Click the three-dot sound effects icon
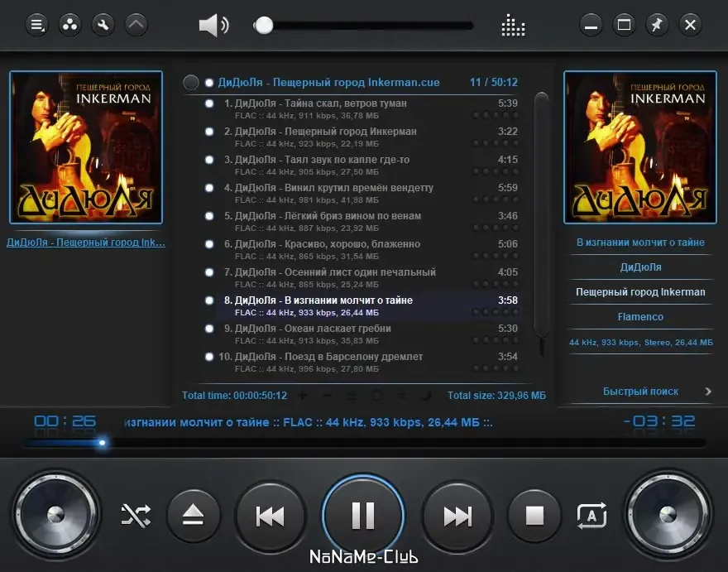The image size is (728, 572). (70, 25)
